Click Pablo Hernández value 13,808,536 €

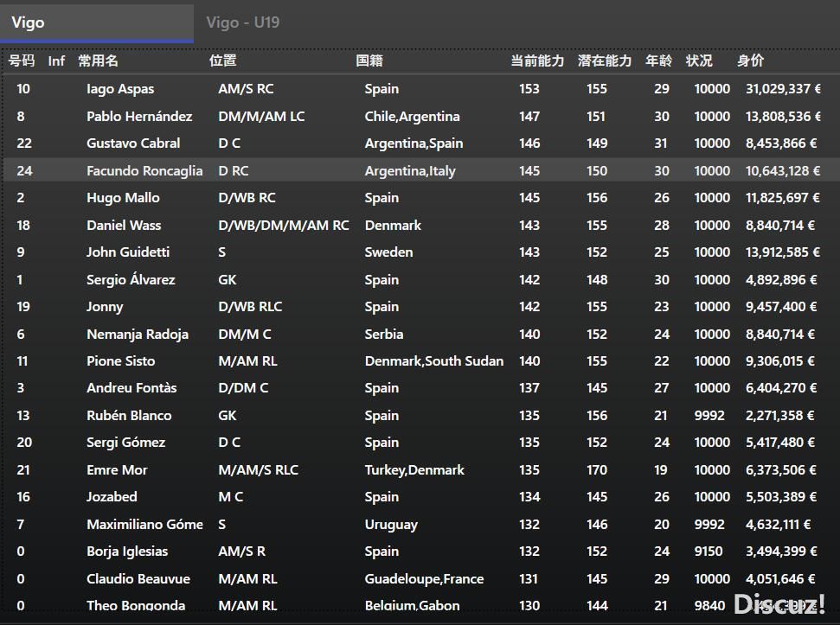coord(783,116)
